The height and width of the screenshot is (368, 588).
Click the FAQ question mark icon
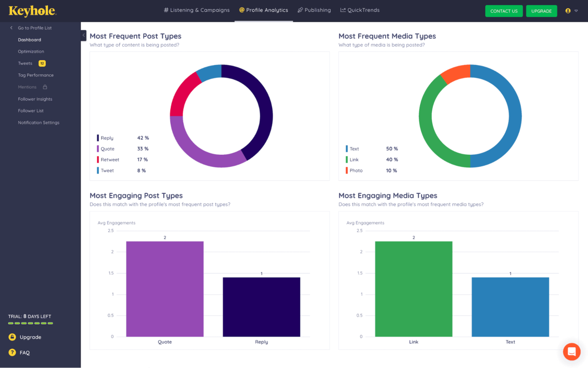tap(12, 352)
